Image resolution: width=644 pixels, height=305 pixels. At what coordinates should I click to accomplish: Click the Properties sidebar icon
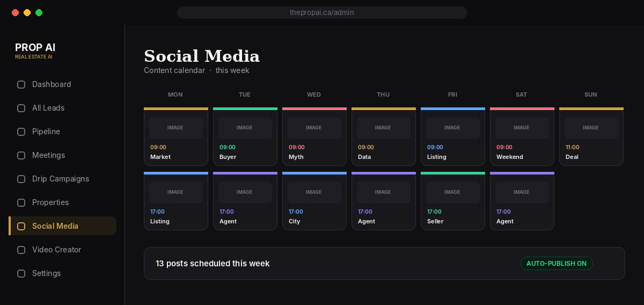(x=21, y=202)
